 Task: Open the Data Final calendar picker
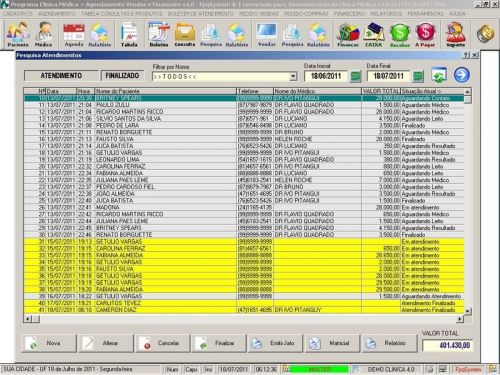418,76
